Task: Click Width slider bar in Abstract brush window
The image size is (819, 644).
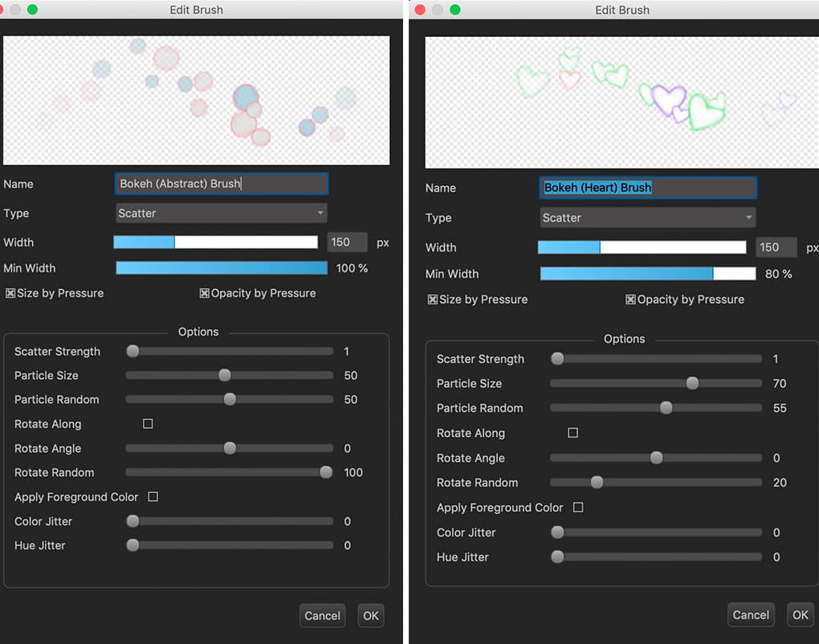Action: 216,242
